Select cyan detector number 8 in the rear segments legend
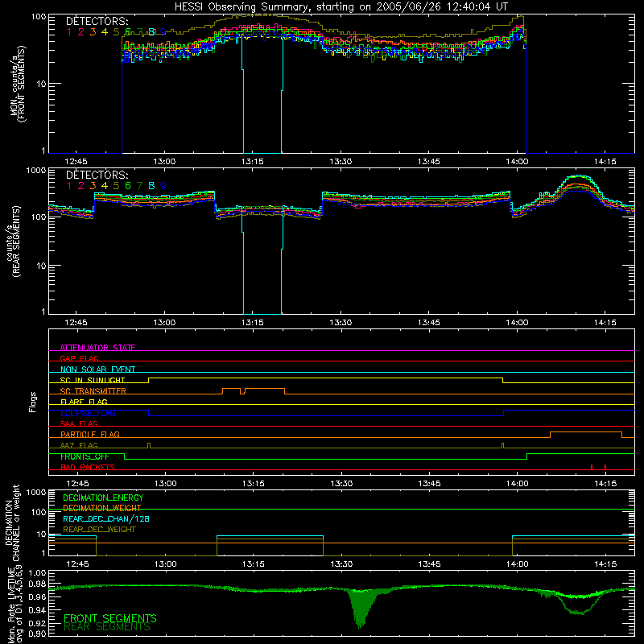The width and height of the screenshot is (644, 644). point(151,186)
